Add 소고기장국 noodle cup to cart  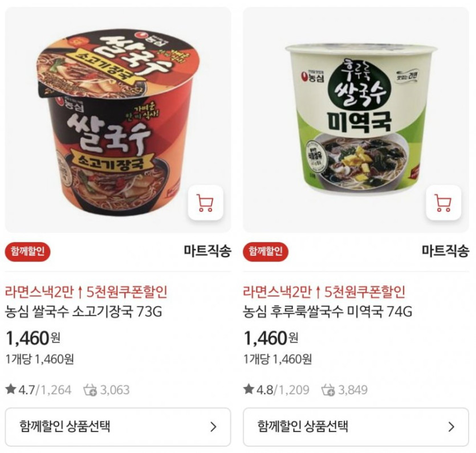click(x=206, y=203)
